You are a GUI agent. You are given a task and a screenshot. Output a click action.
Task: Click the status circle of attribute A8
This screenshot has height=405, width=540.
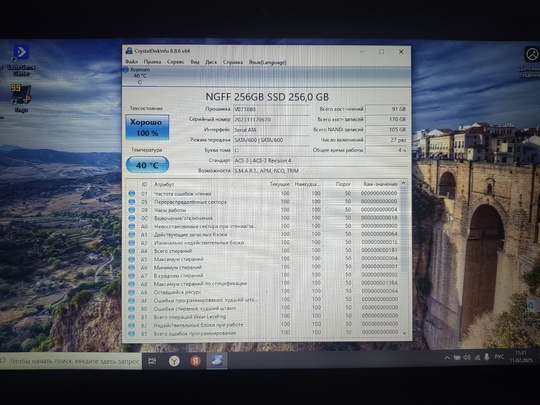[132, 284]
